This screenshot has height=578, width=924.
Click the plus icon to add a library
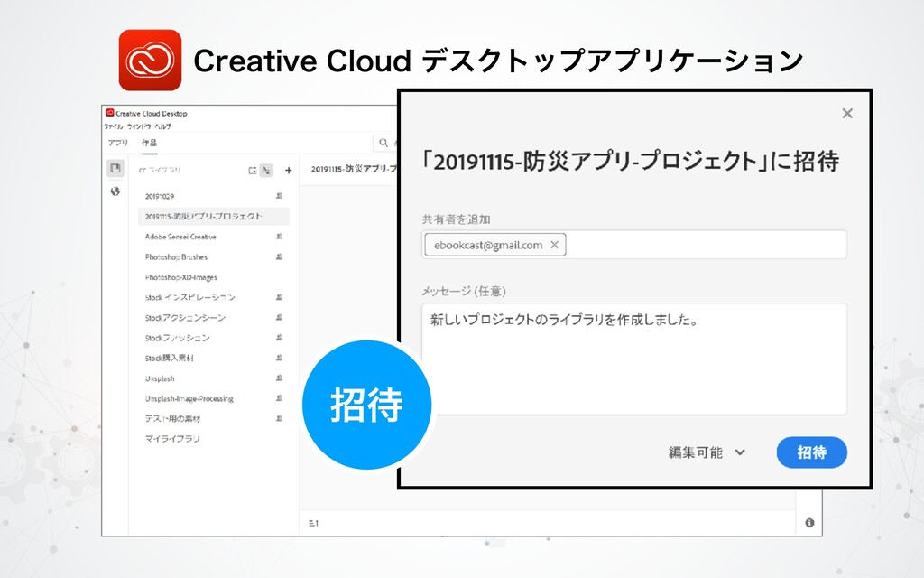coord(288,171)
